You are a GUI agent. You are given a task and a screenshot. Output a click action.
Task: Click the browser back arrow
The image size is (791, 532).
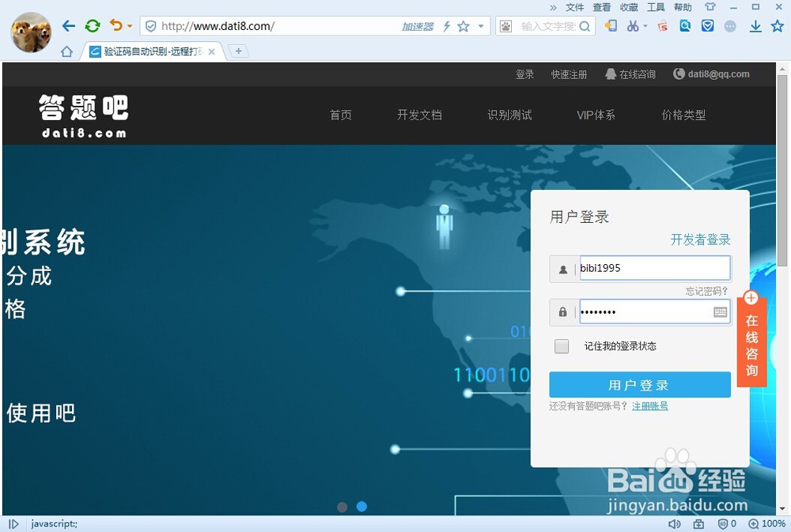point(69,26)
